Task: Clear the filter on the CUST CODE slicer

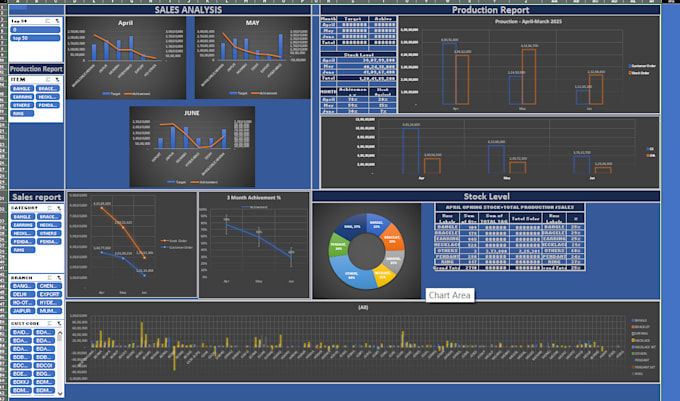Action: click(59, 324)
